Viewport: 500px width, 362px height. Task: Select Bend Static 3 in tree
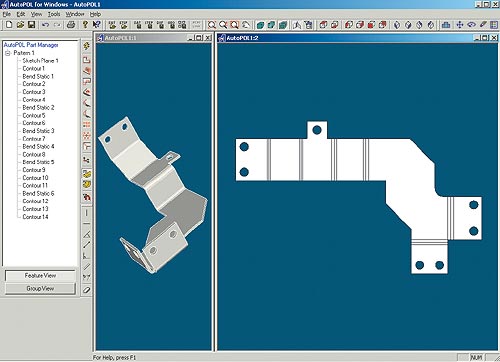coord(38,131)
